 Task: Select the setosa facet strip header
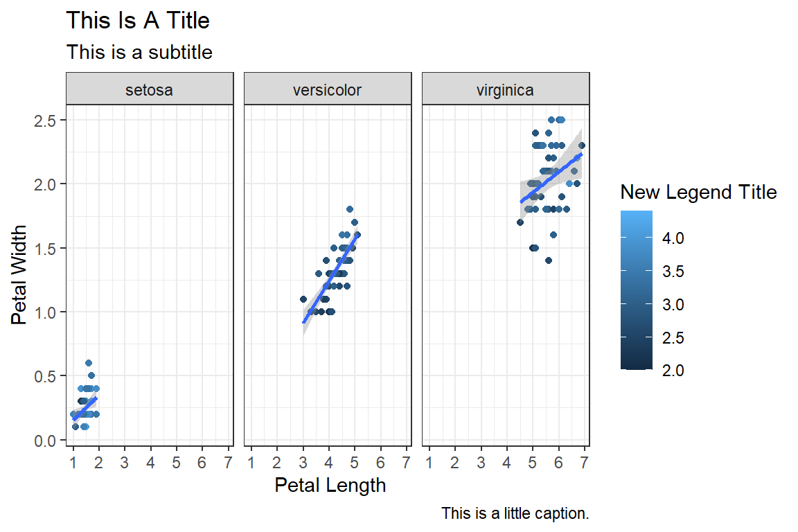[x=149, y=89]
